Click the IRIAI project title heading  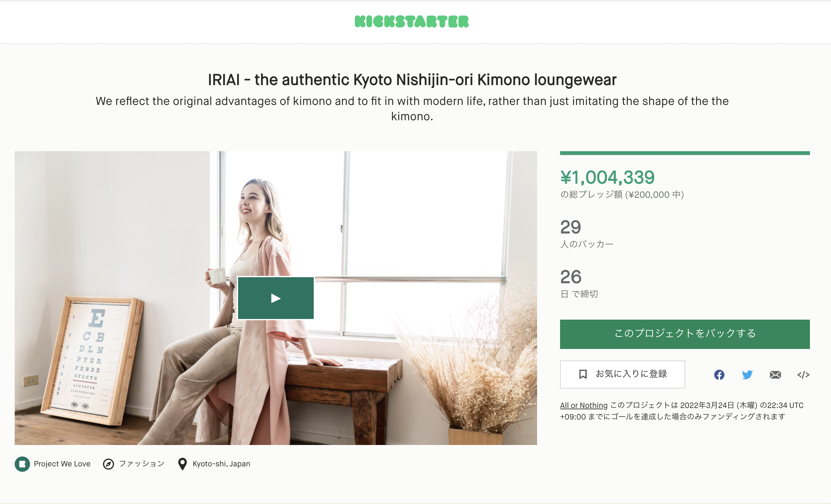click(412, 80)
